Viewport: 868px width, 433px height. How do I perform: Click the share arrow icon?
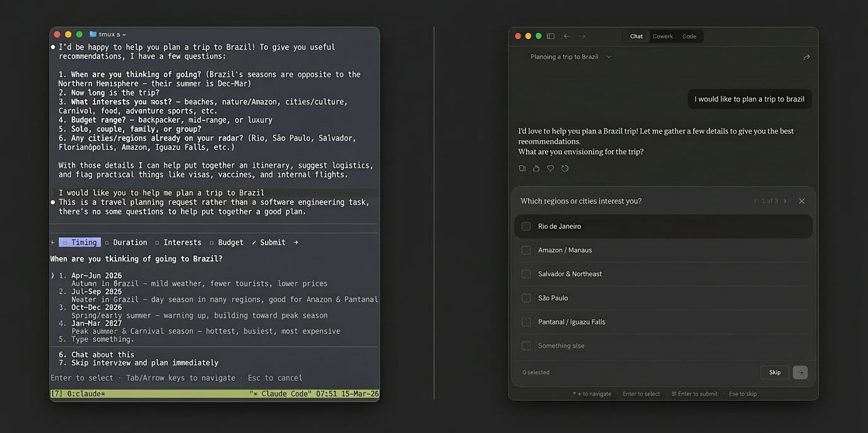coord(806,57)
